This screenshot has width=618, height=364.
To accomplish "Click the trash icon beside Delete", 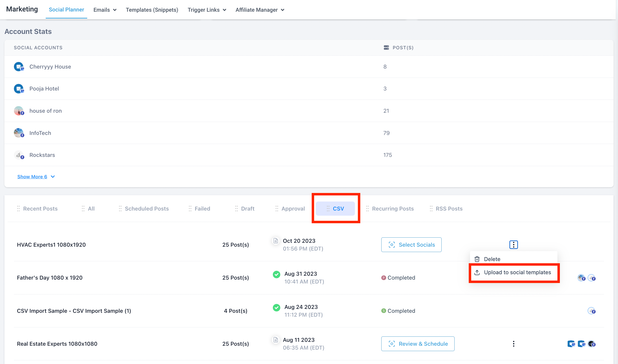I will click(x=477, y=259).
